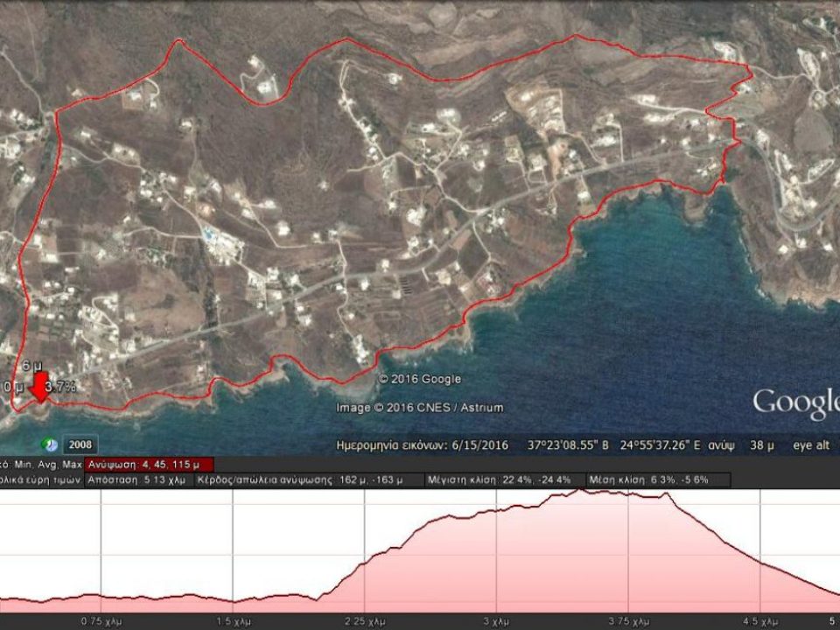Click the latitude 37°23'08.55" B readout
This screenshot has height=630, width=840.
[x=568, y=445]
